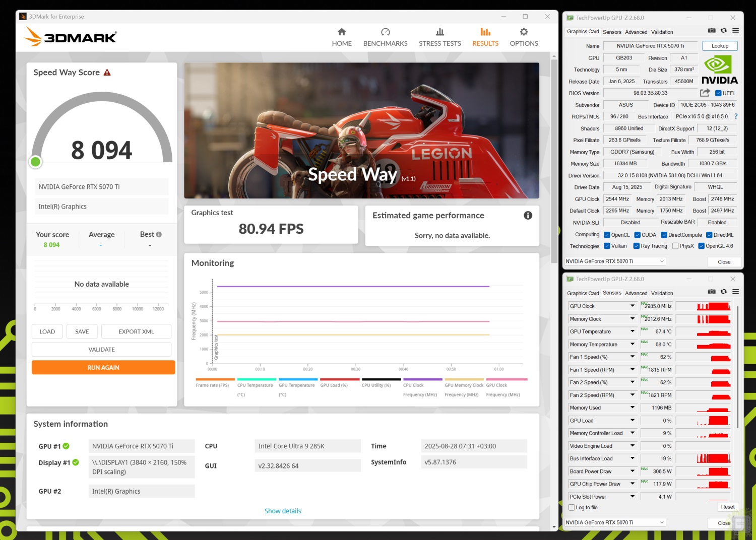
Task: Click the PCIe bus interface question mark
Action: pos(736,116)
